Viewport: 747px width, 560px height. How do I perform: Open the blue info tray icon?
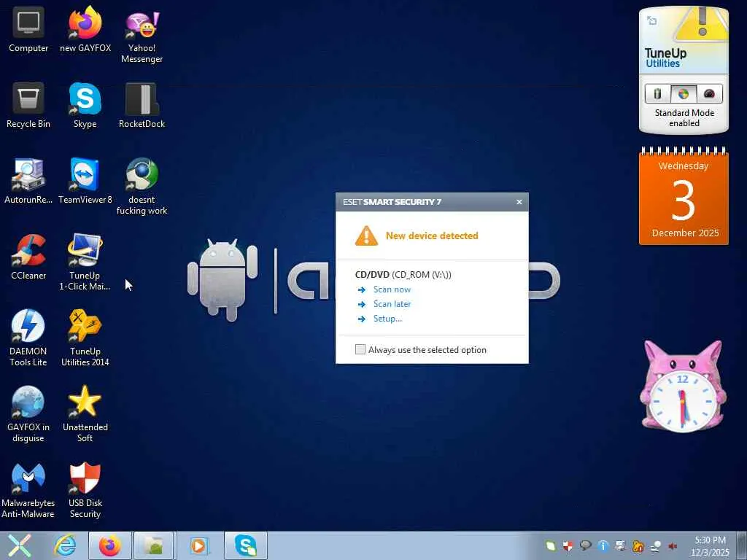(x=603, y=545)
